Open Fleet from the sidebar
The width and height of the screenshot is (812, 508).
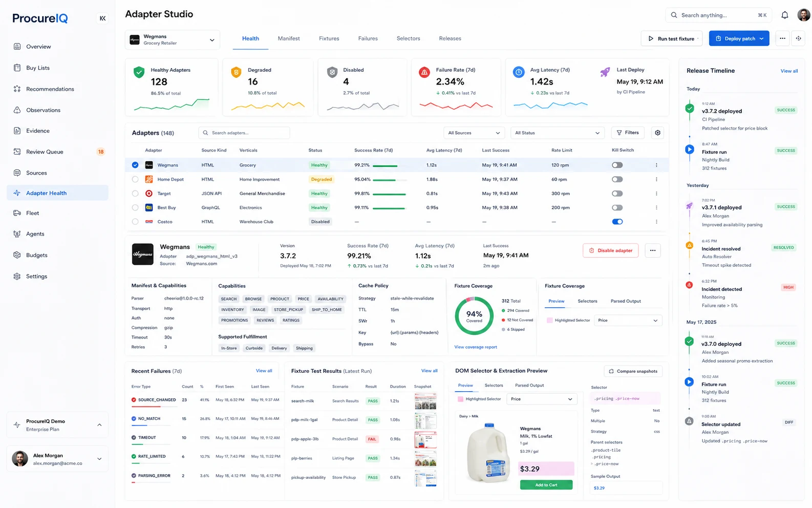tap(33, 213)
